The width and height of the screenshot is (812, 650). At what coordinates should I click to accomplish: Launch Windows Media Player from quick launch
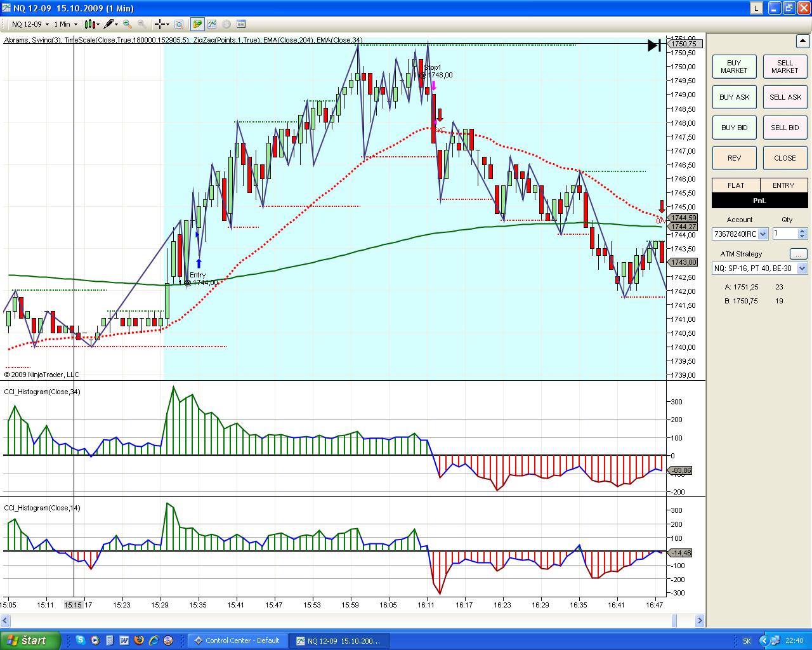click(95, 640)
